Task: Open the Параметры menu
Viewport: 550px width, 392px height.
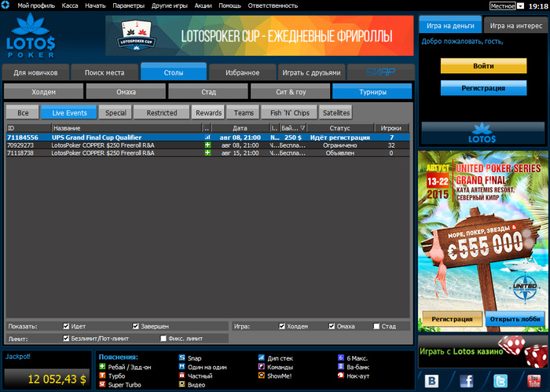Action: tap(128, 5)
